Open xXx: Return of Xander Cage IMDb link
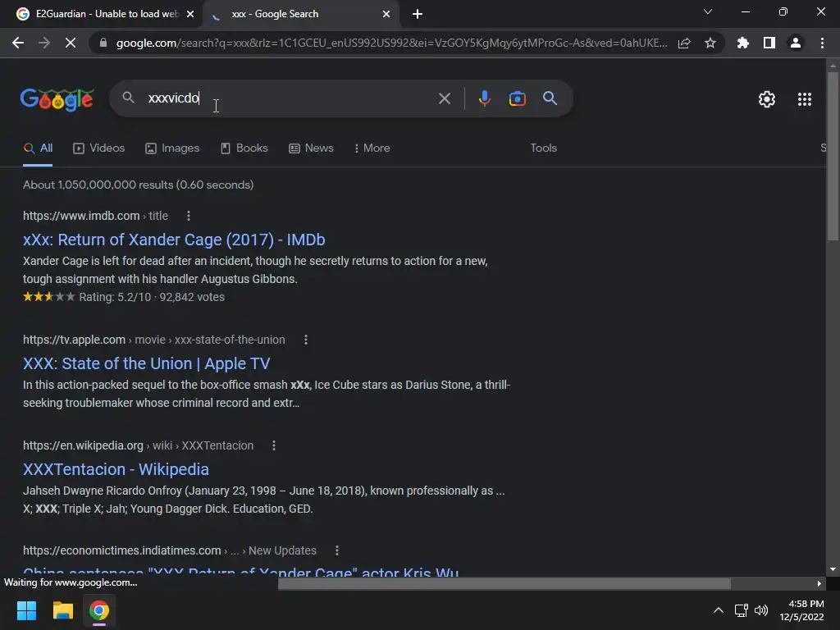 coord(174,240)
